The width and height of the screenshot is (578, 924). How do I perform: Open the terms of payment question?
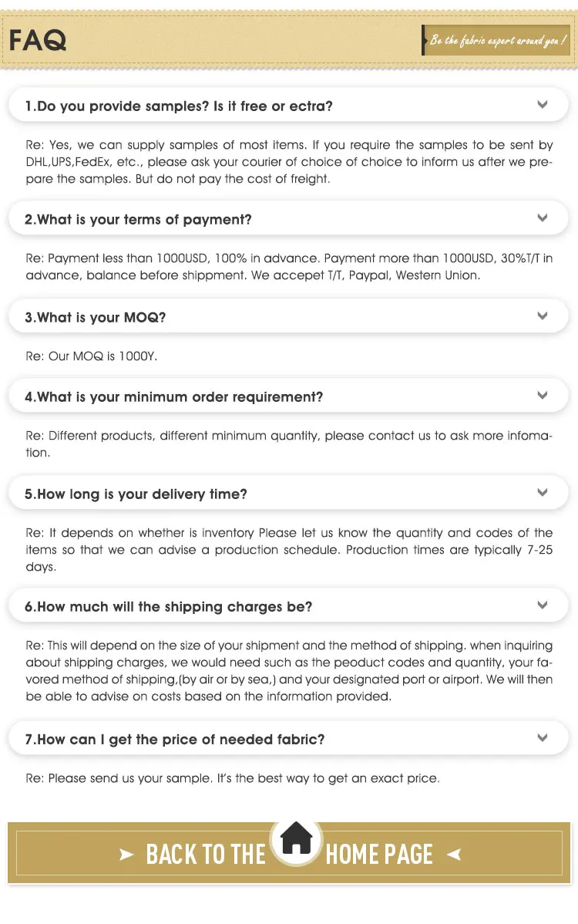139,219
